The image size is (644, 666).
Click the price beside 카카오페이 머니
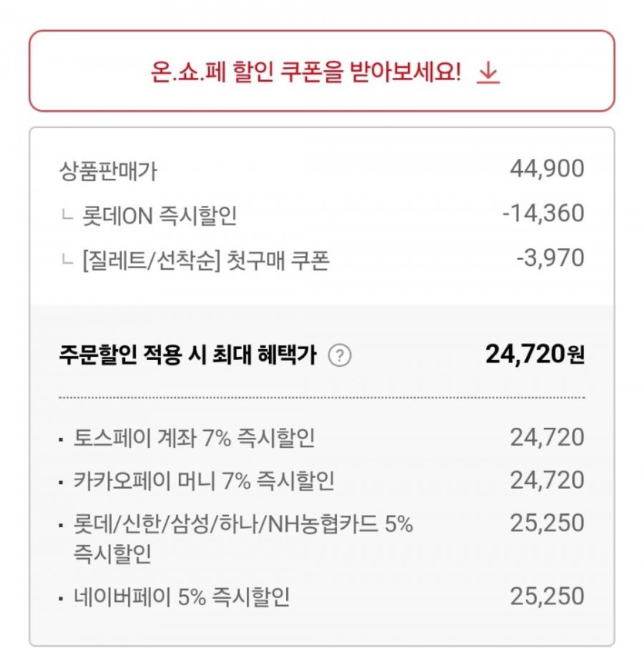(x=547, y=481)
